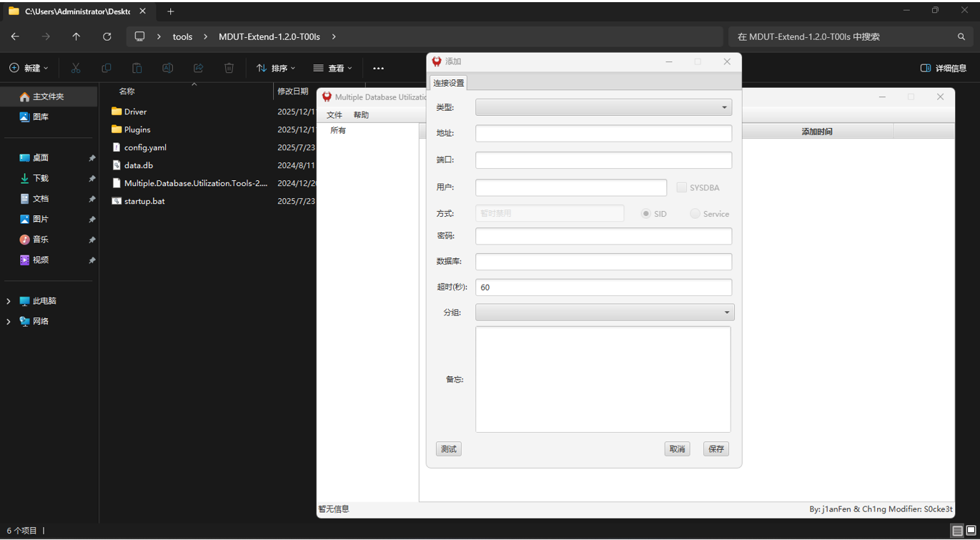Toggle the 详细信息 details pane
980x540 pixels.
[x=944, y=68]
